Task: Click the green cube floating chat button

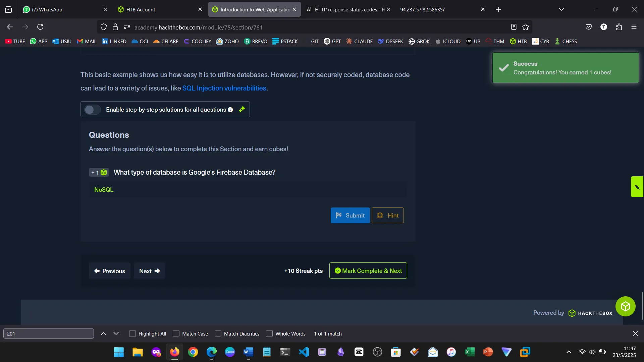Action: [625, 306]
